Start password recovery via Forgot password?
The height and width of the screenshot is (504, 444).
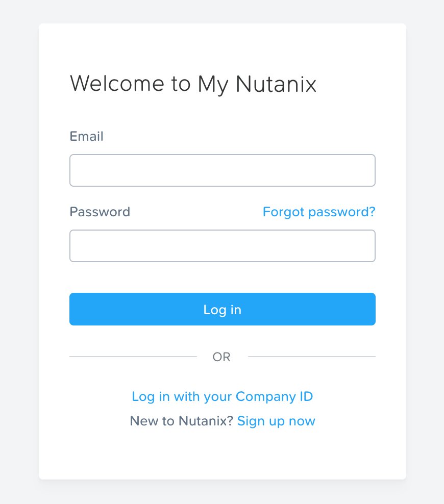[x=318, y=212]
